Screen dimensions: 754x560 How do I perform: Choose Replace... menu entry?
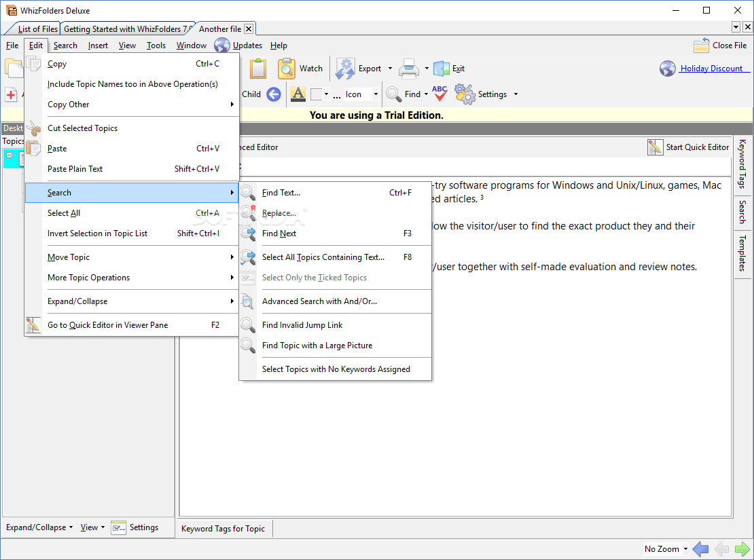pyautogui.click(x=335, y=213)
